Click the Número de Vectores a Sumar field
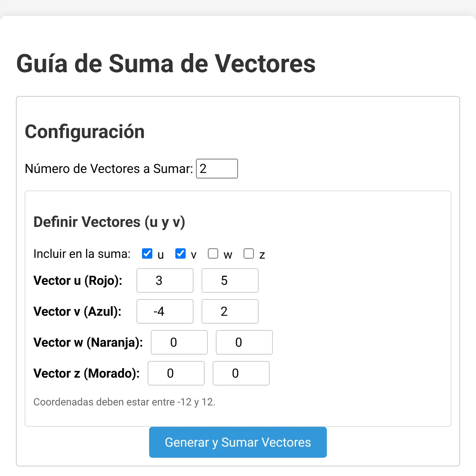 217,169
